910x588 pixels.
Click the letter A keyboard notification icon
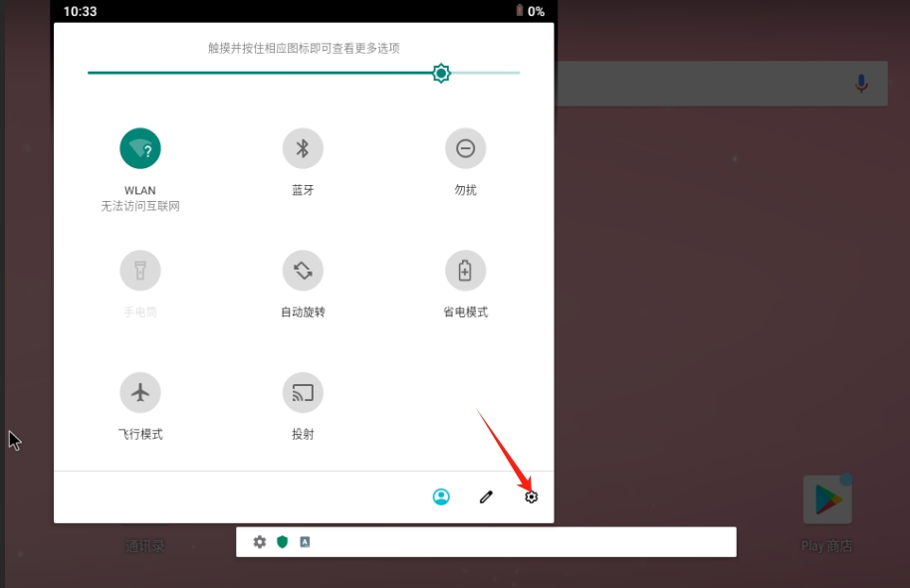pos(305,542)
